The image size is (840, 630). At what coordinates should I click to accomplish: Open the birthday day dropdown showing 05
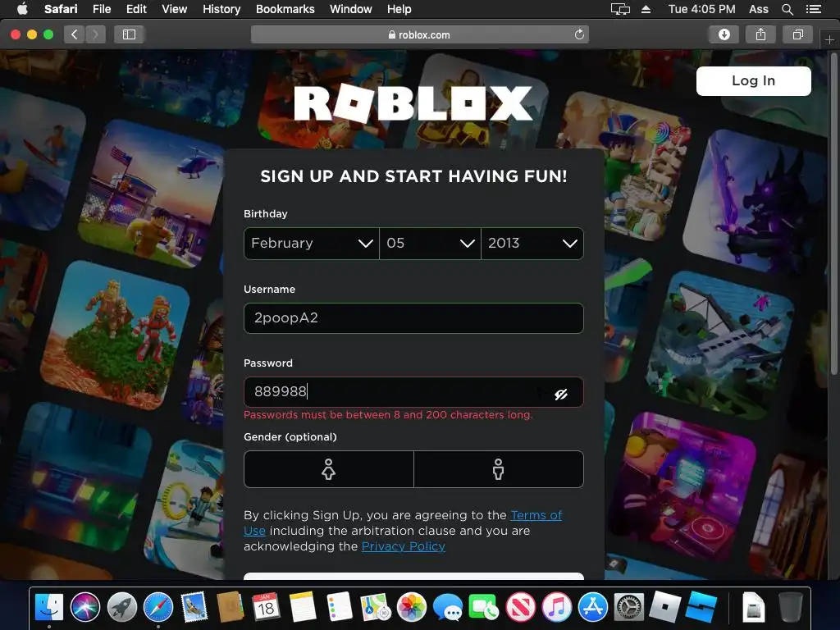(x=430, y=244)
